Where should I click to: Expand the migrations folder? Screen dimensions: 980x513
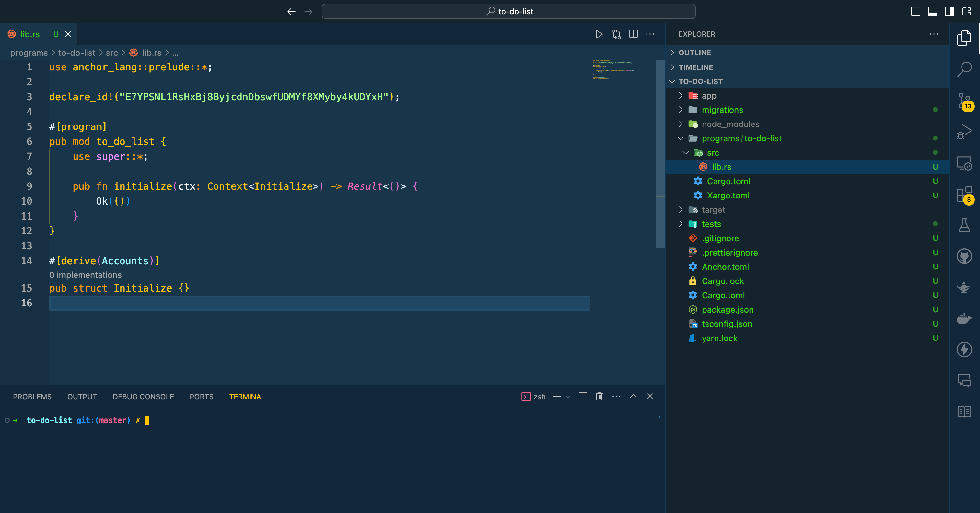pos(722,110)
